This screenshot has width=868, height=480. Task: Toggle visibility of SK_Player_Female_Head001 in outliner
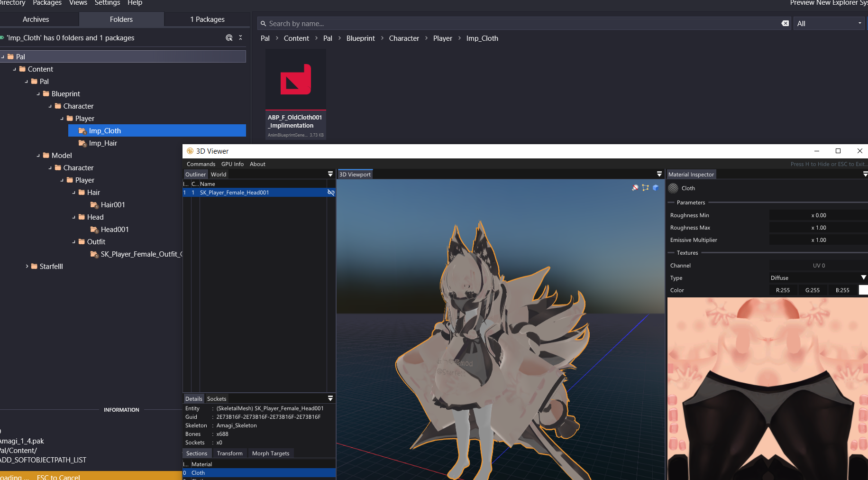click(331, 193)
